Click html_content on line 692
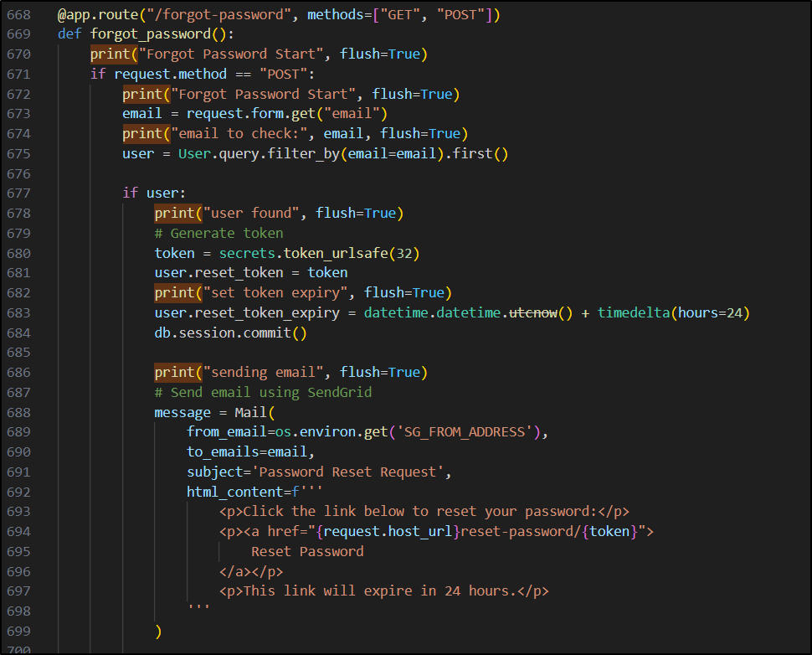 [234, 493]
